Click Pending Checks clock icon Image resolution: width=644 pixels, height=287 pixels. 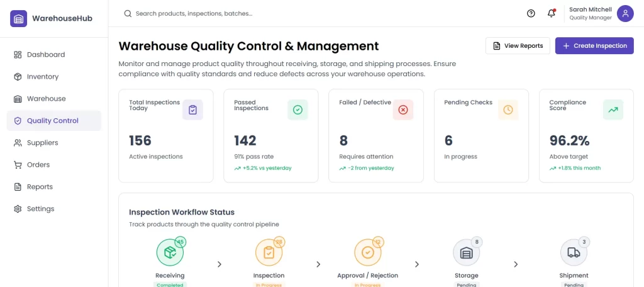(508, 110)
